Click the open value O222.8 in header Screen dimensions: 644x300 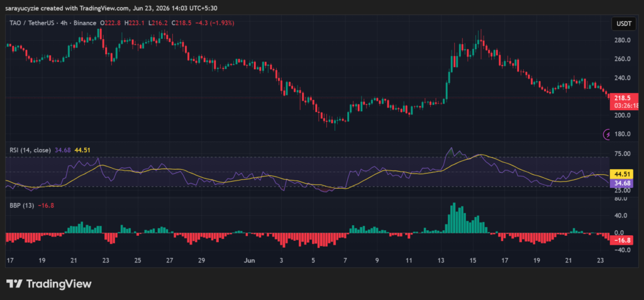coord(111,23)
